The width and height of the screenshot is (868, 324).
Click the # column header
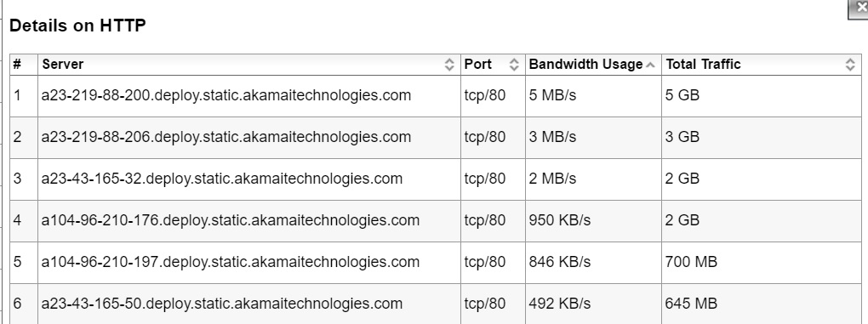(17, 64)
